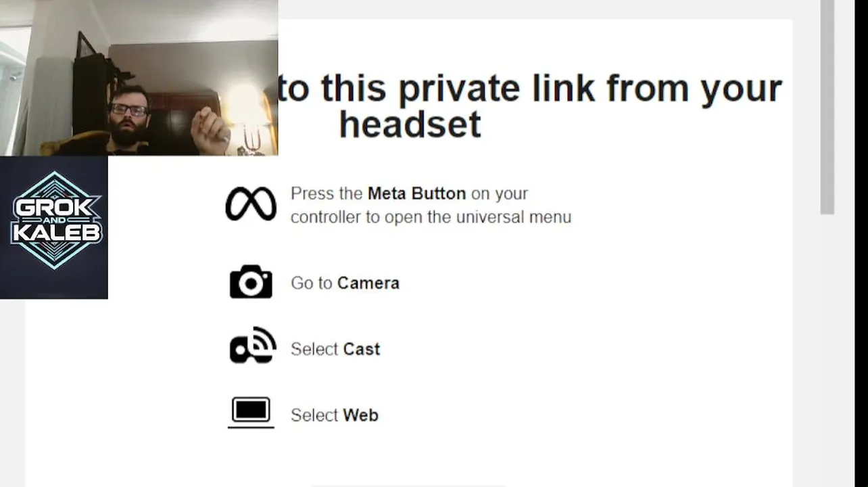Click the bold "Web" label
Viewport: 868px width, 487px height.
[360, 415]
